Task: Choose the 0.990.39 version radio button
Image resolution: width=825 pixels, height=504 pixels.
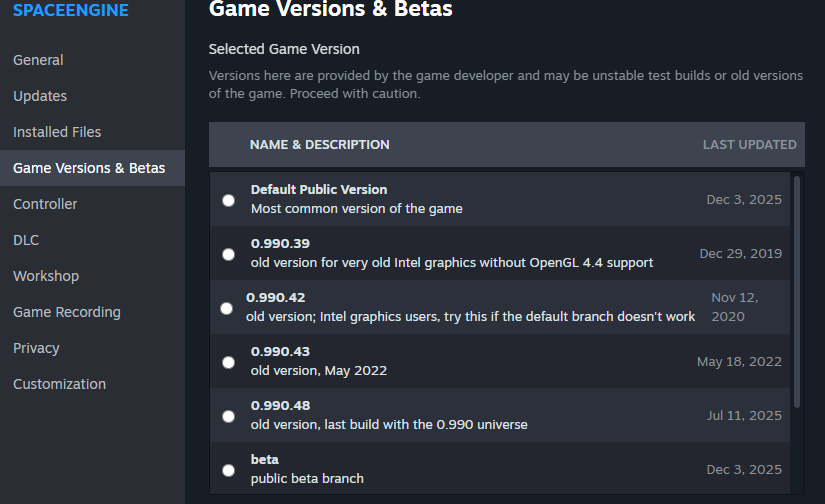Action: pos(229,254)
